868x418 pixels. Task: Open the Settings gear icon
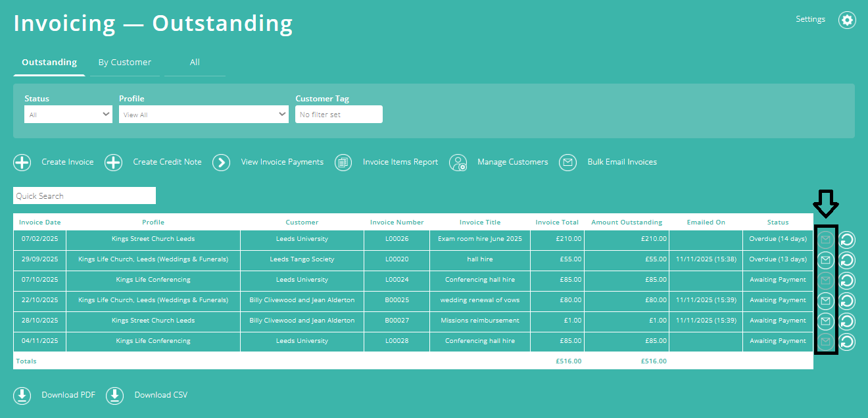[847, 20]
